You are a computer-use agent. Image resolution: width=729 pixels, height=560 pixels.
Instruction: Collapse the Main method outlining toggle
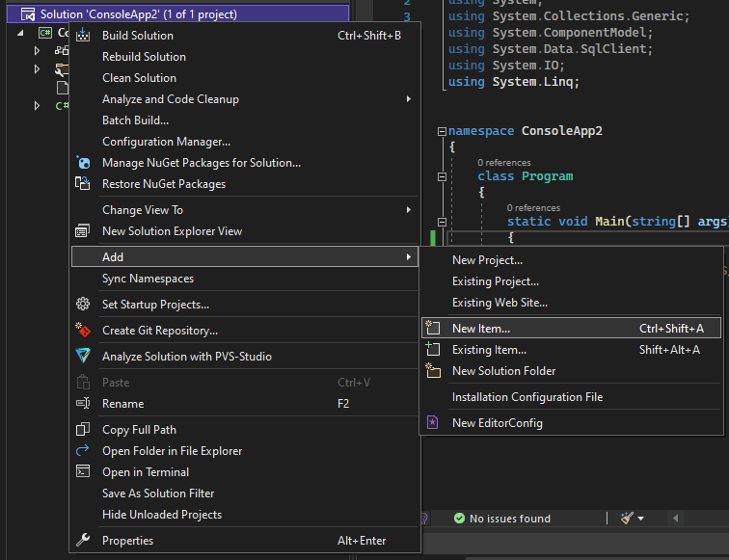(442, 222)
